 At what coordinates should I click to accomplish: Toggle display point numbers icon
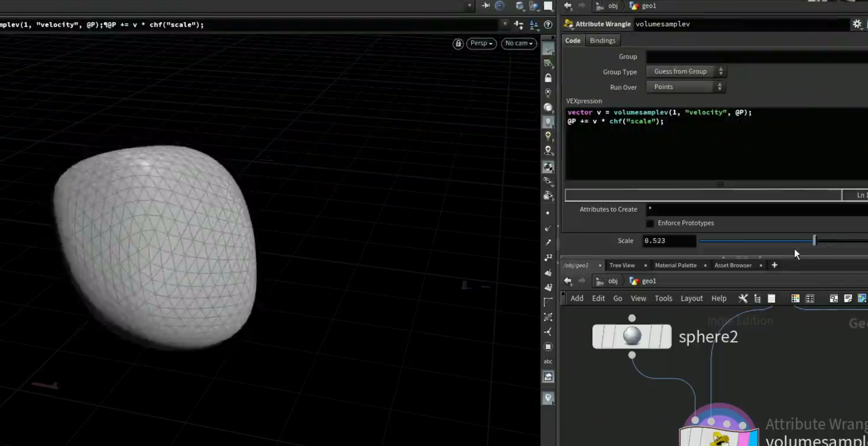[548, 257]
